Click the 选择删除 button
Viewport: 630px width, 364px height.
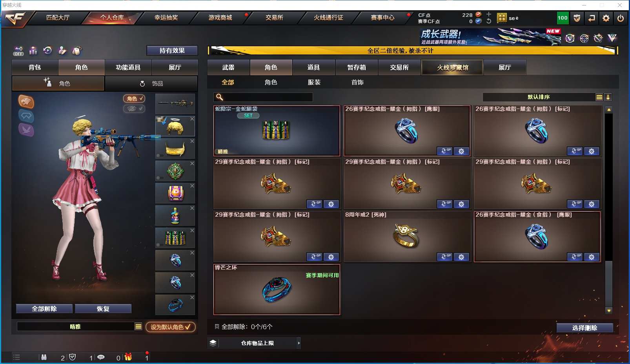pyautogui.click(x=584, y=328)
